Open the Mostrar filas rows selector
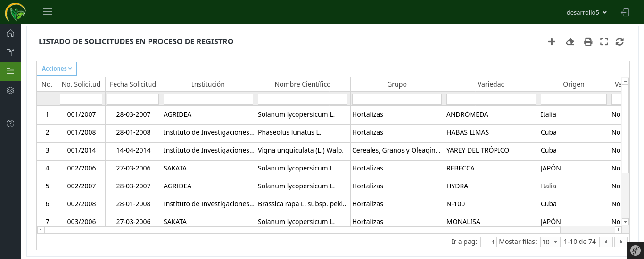 pyautogui.click(x=550, y=242)
